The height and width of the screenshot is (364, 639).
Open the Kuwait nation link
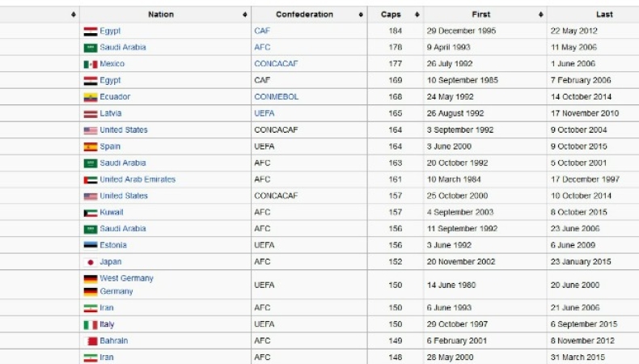coord(112,212)
